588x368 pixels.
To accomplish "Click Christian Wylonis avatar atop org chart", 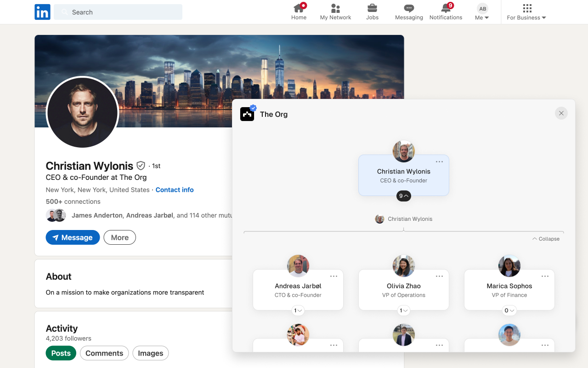I will (x=404, y=151).
